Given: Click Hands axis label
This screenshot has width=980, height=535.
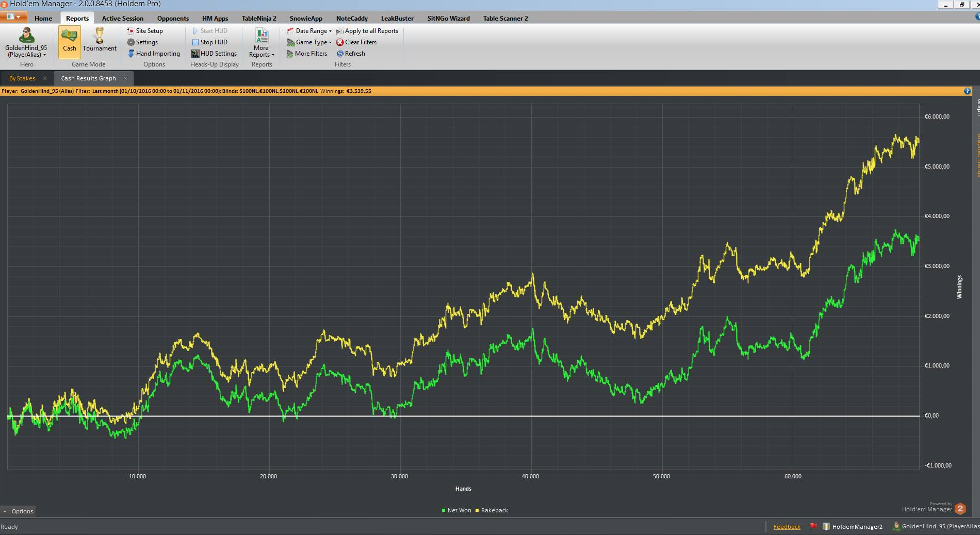Looking at the screenshot, I should click(x=463, y=489).
